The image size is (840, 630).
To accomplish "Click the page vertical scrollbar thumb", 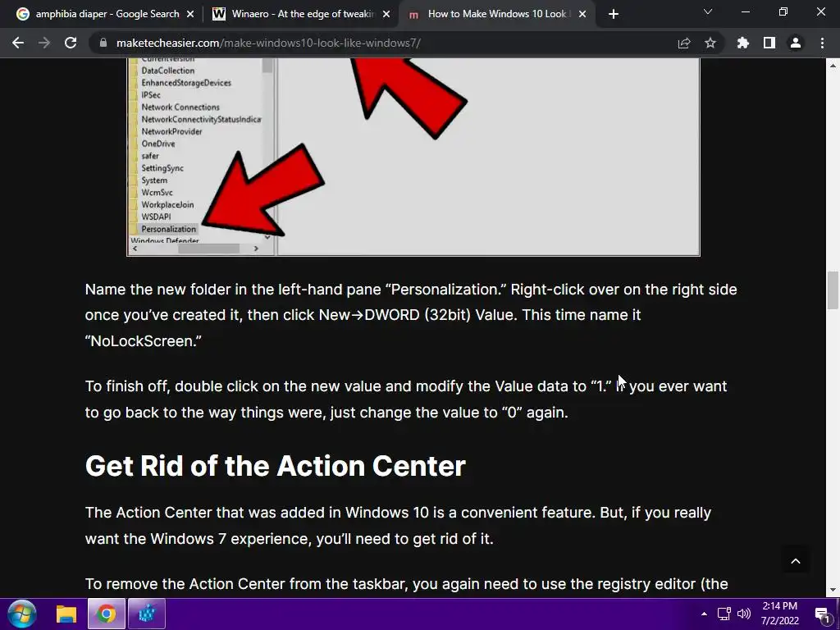I will pyautogui.click(x=833, y=290).
